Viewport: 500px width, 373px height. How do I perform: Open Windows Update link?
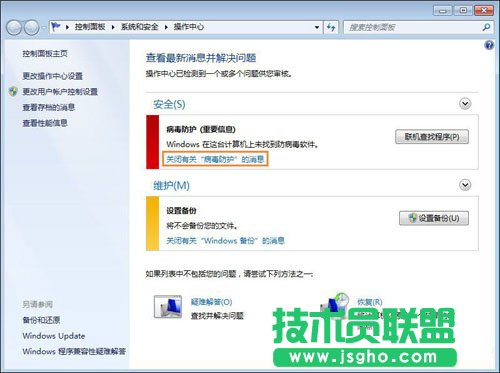click(x=54, y=336)
